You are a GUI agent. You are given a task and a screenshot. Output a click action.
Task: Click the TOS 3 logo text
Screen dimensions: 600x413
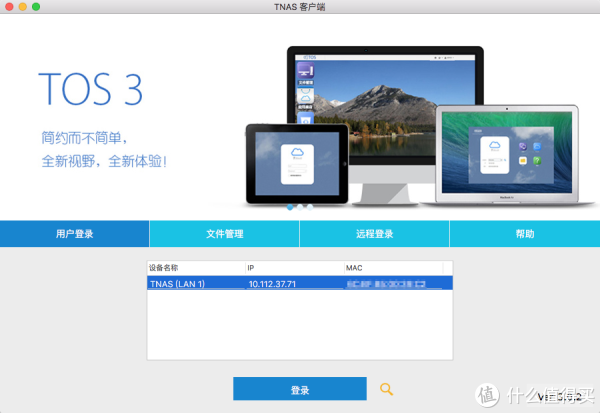90,88
